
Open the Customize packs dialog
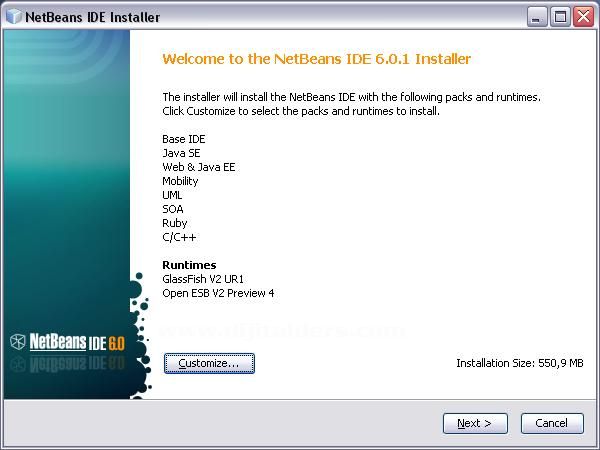pos(209,363)
